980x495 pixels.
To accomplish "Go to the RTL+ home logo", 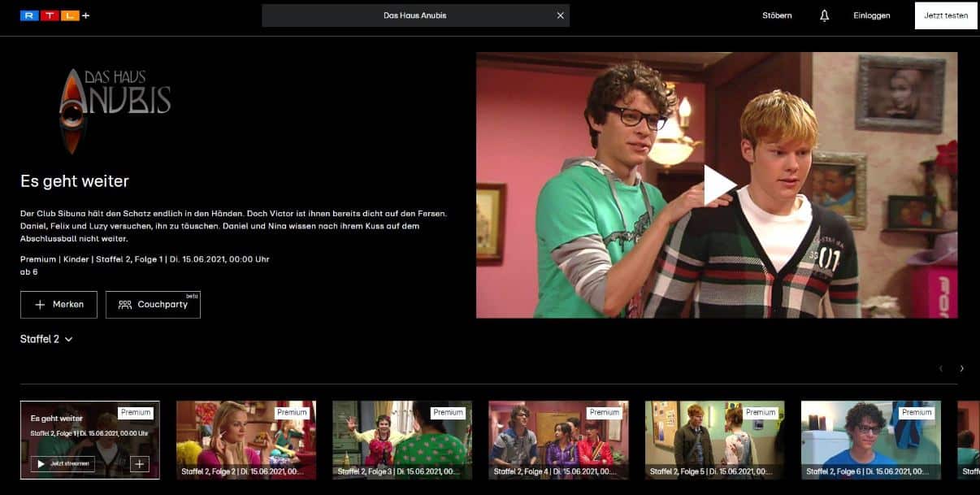I will (x=55, y=15).
